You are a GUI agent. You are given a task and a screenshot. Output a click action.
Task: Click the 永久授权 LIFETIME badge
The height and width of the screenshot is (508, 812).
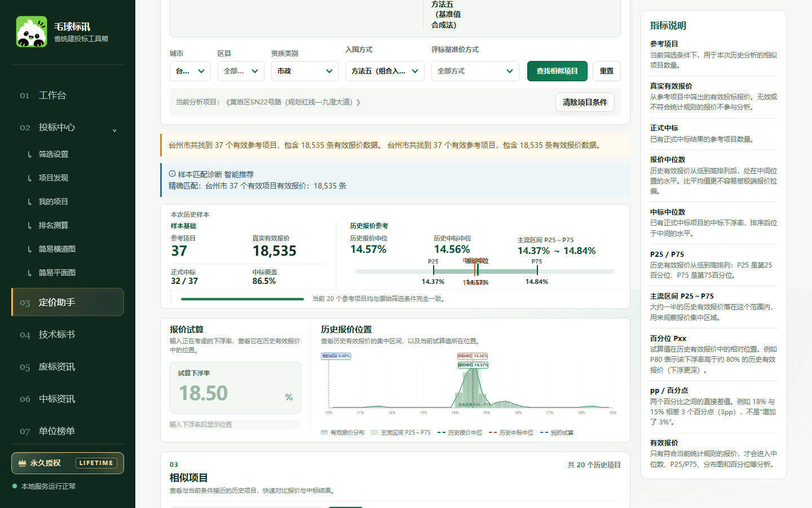click(x=68, y=463)
